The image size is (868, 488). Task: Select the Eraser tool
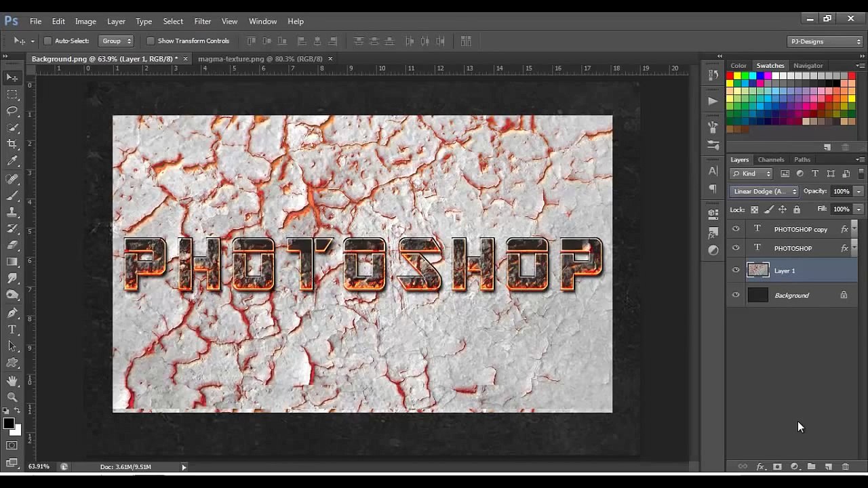[x=12, y=245]
